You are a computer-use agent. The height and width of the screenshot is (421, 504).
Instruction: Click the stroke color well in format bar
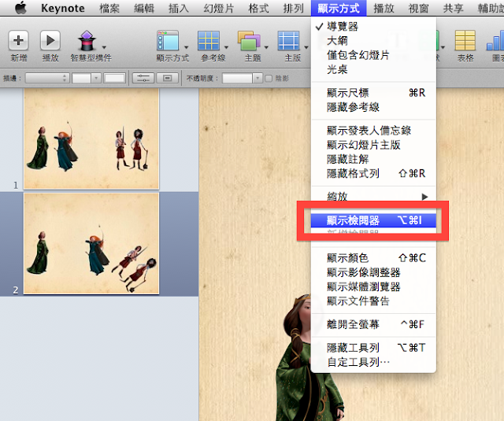point(114,78)
